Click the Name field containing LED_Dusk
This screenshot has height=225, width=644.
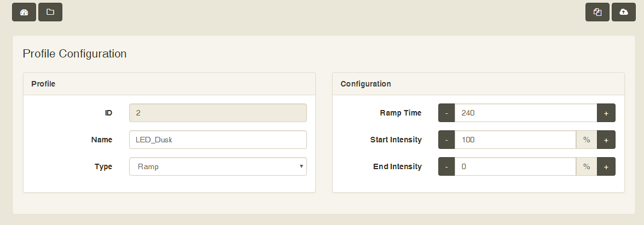(x=218, y=140)
